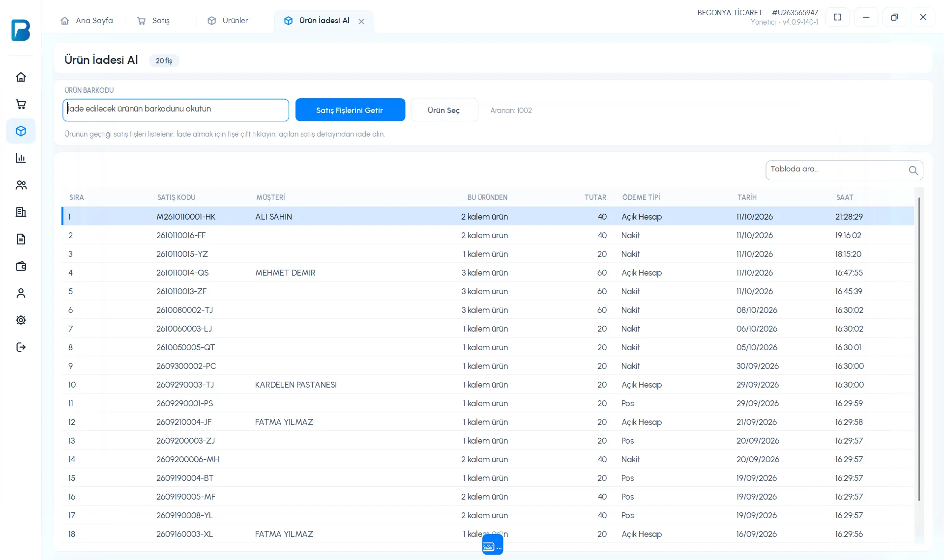Select sale 2609200006-MH row

pos(488,459)
